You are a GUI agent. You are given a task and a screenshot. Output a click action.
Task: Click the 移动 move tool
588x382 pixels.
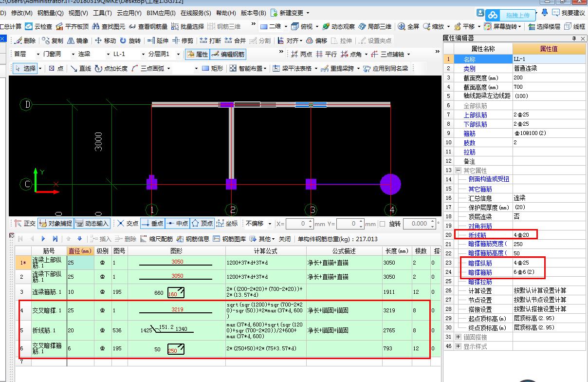[105, 40]
